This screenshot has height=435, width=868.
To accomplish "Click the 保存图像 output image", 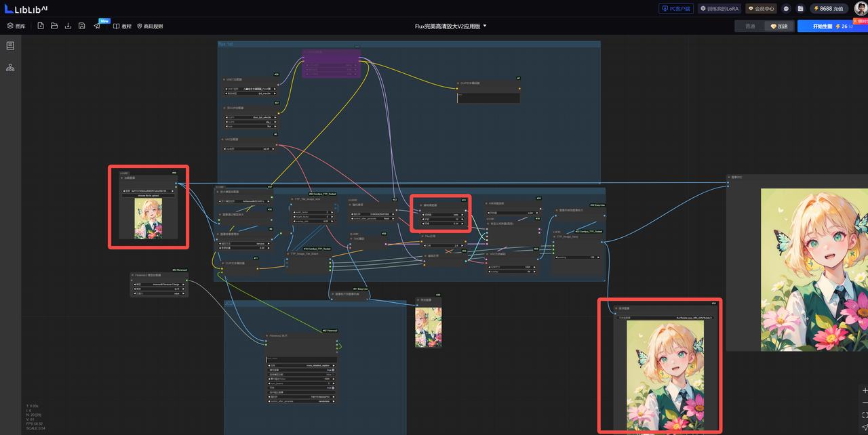I will (x=665, y=375).
